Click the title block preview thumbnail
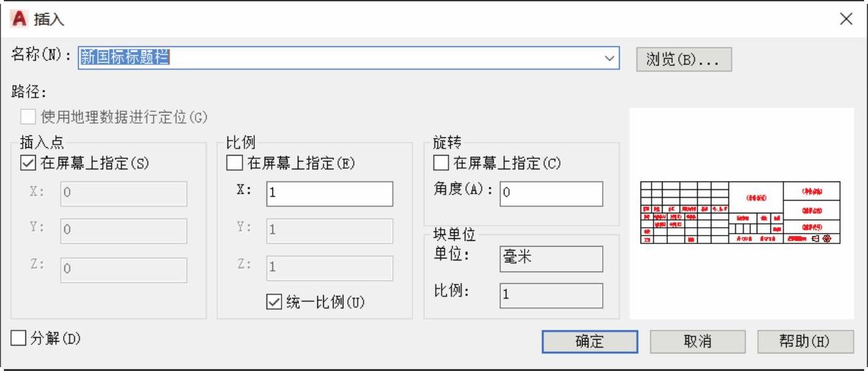The height and width of the screenshot is (371, 868). (741, 213)
